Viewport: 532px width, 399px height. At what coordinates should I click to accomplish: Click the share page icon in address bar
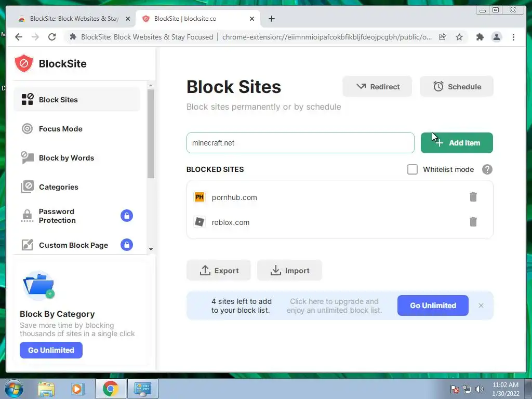[x=443, y=37]
